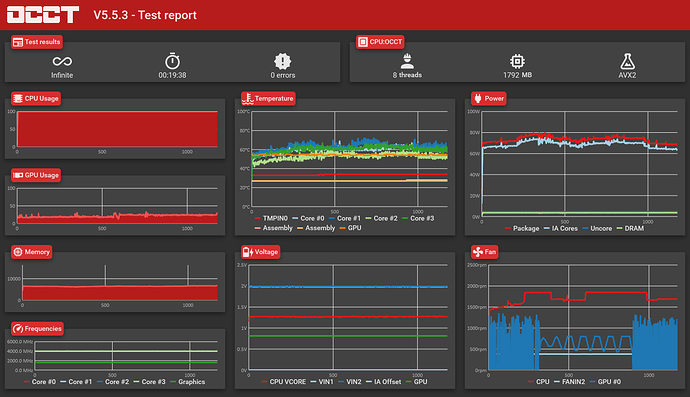Toggle the TMPIN0 legend entry
The width and height of the screenshot is (690, 397).
(271, 218)
